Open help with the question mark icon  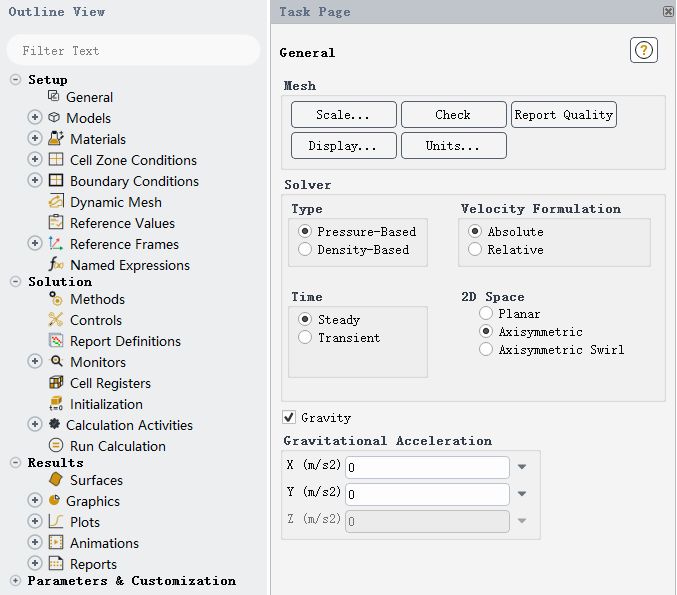point(643,51)
